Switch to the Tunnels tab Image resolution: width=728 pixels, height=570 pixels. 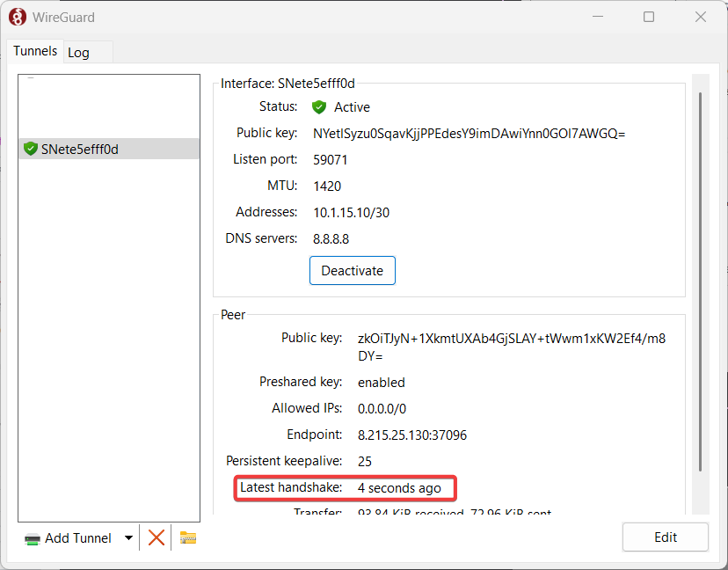click(x=35, y=51)
